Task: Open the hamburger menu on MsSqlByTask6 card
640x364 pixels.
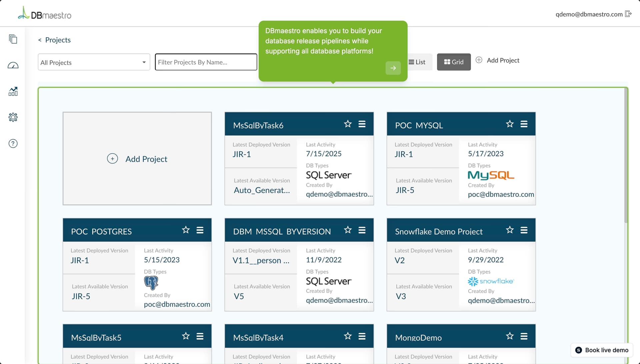Action: [x=362, y=124]
